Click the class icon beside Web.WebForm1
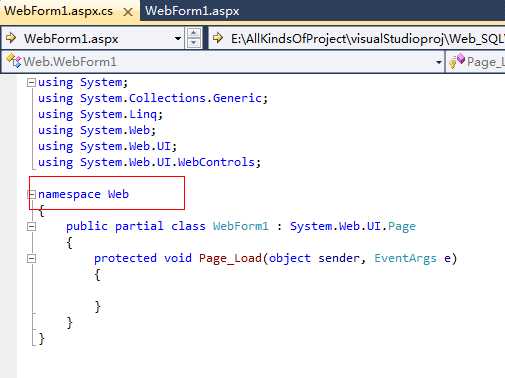Screen dimensions: 505x378 coord(14,61)
